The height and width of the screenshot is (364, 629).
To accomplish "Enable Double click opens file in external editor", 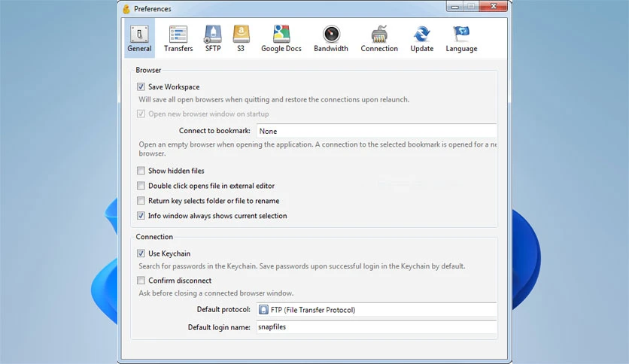I will [141, 186].
